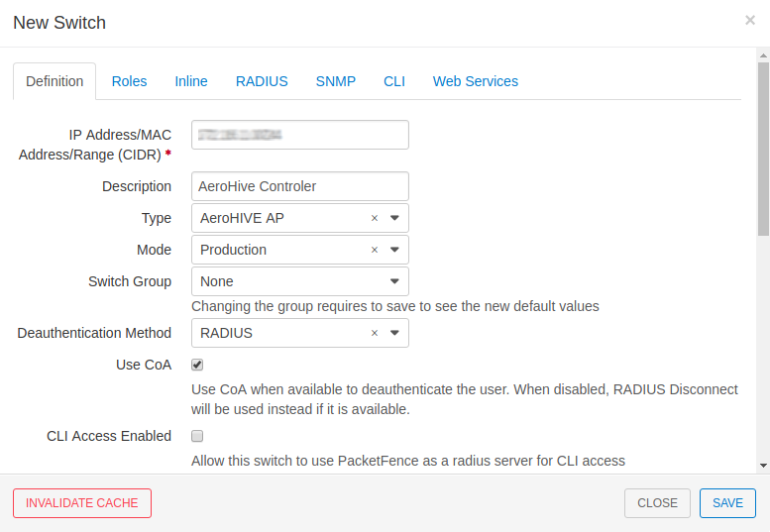The image size is (770, 532).
Task: Uncheck the Use CoA checkbox
Action: (x=197, y=365)
